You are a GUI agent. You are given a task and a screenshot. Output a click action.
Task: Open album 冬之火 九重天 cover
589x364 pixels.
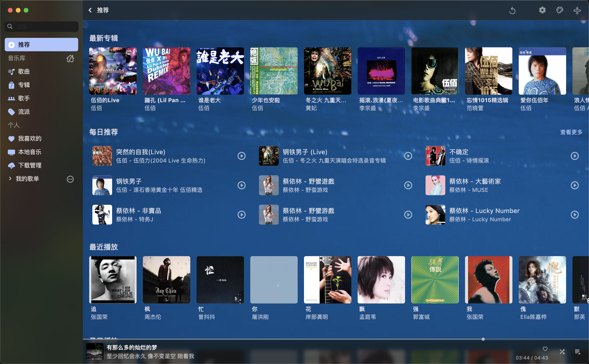(327, 71)
